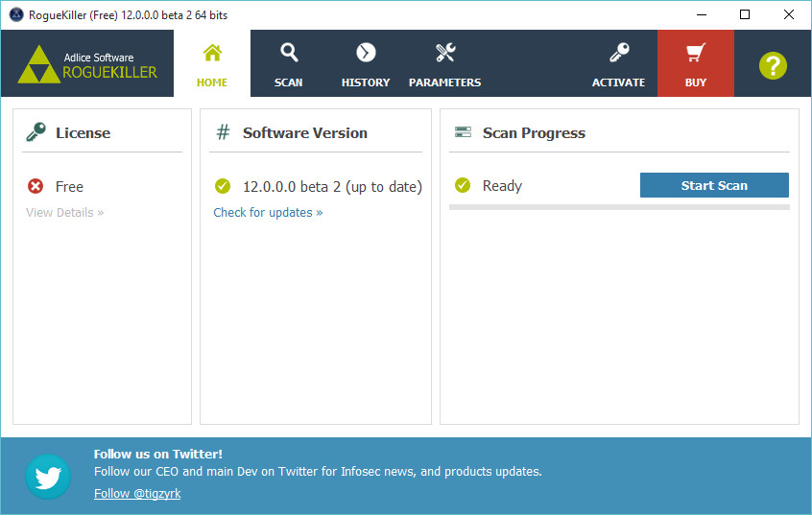Close the RogueKiller window

click(789, 14)
